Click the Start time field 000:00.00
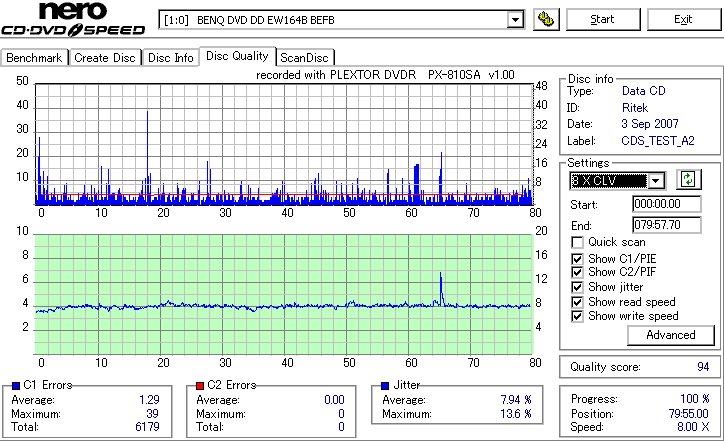The image size is (724, 441). pyautogui.click(x=666, y=204)
